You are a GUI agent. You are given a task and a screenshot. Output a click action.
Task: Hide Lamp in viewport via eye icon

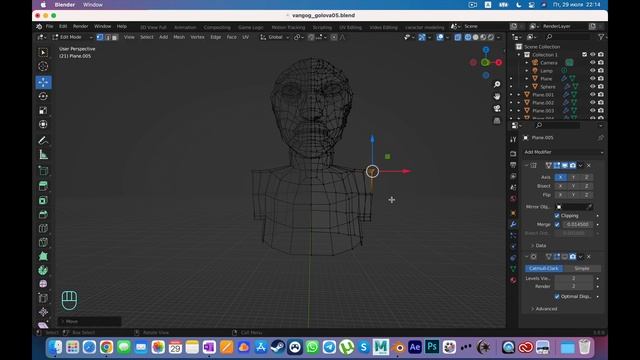pyautogui.click(x=593, y=71)
